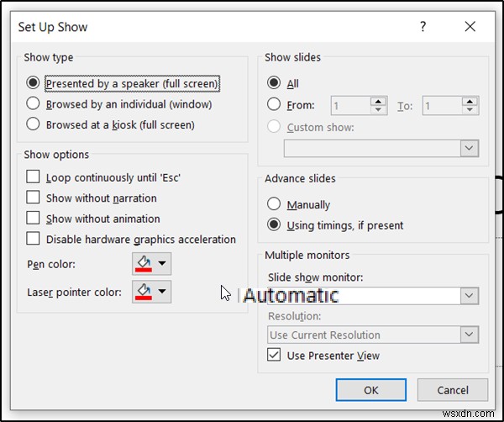504x422 pixels.
Task: Click the From slide number field
Action: click(350, 106)
